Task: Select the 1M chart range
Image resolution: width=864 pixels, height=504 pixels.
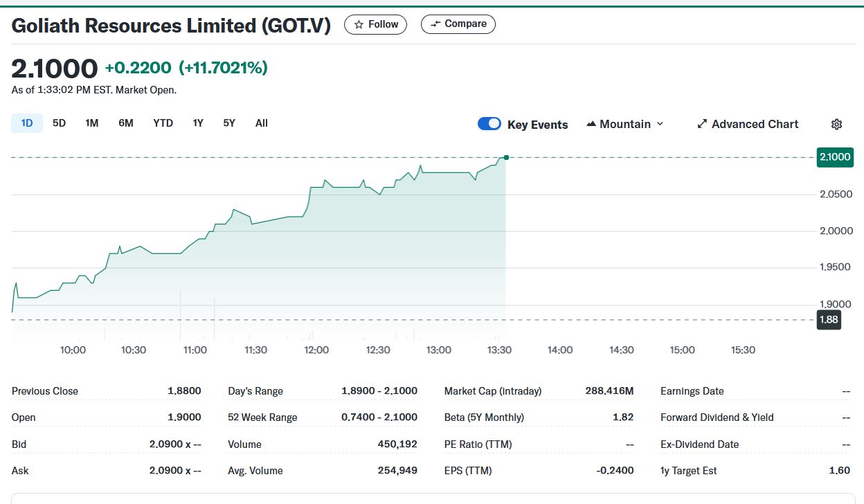Action: click(92, 123)
